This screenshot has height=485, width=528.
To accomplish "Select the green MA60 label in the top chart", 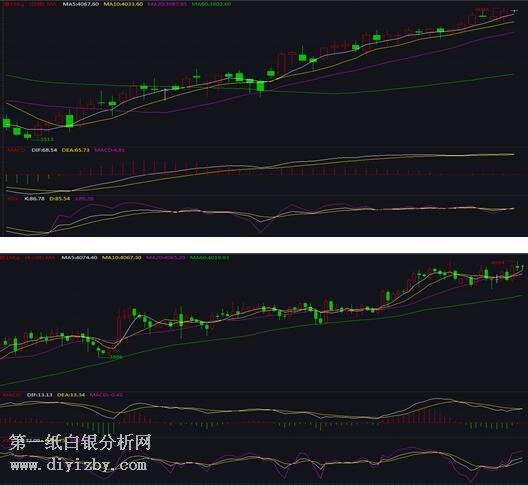I will pyautogui.click(x=211, y=4).
